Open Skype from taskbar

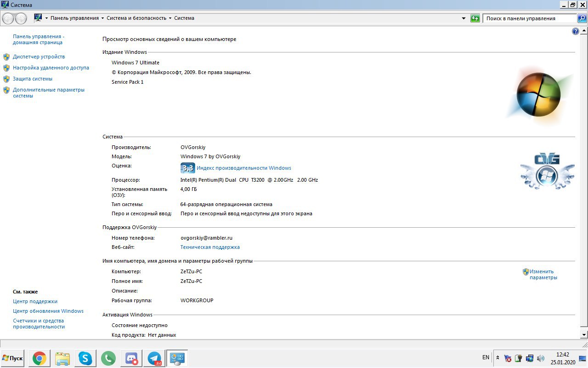pos(85,358)
